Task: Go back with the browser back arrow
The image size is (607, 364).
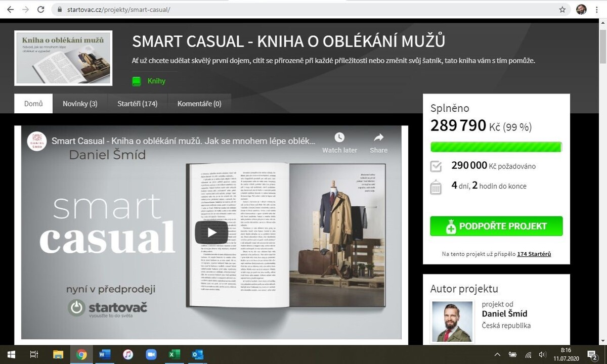Action: 10,10
